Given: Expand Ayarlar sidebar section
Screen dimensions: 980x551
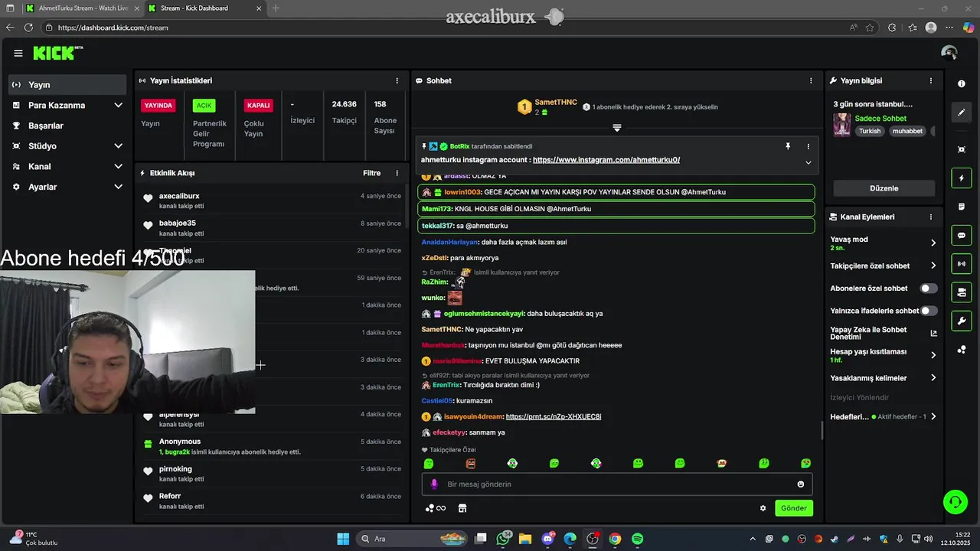Looking at the screenshot, I should point(118,187).
